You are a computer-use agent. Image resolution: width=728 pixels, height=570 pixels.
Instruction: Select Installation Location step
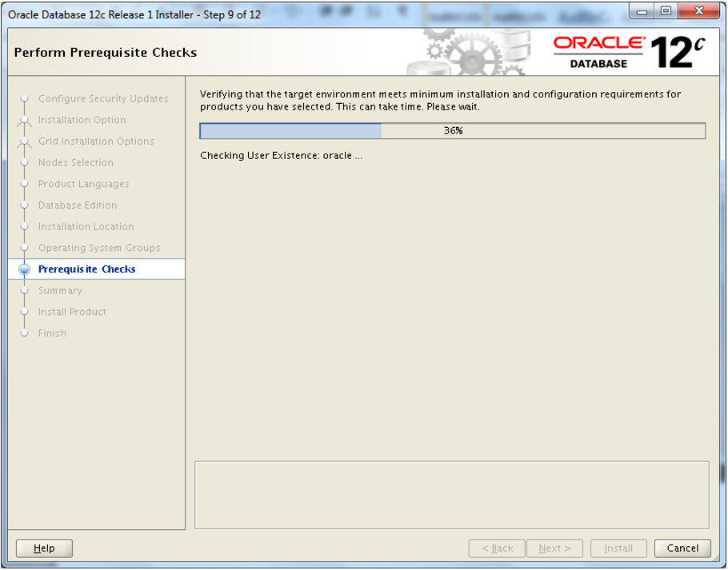point(86,226)
